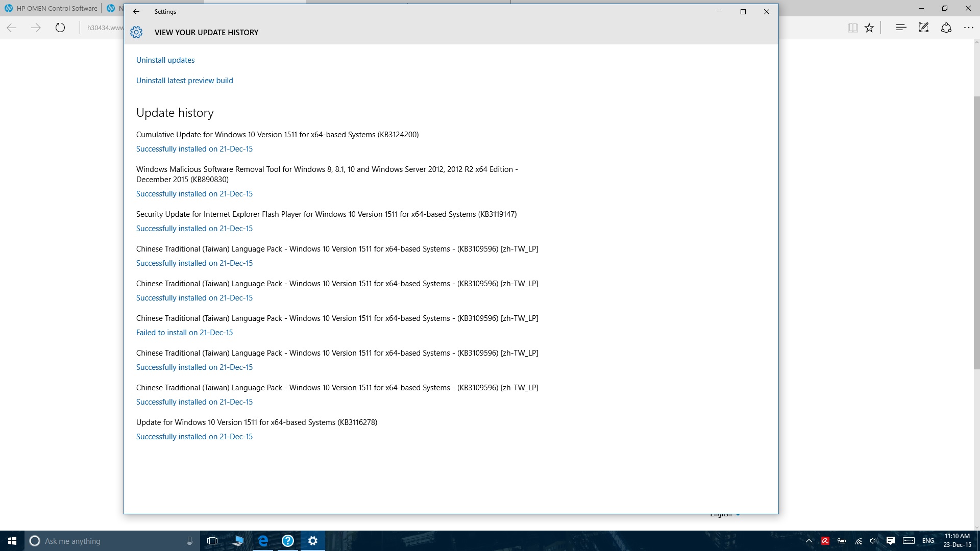The width and height of the screenshot is (980, 551).
Task: Click Edge's forward navigation arrow
Action: click(x=36, y=28)
